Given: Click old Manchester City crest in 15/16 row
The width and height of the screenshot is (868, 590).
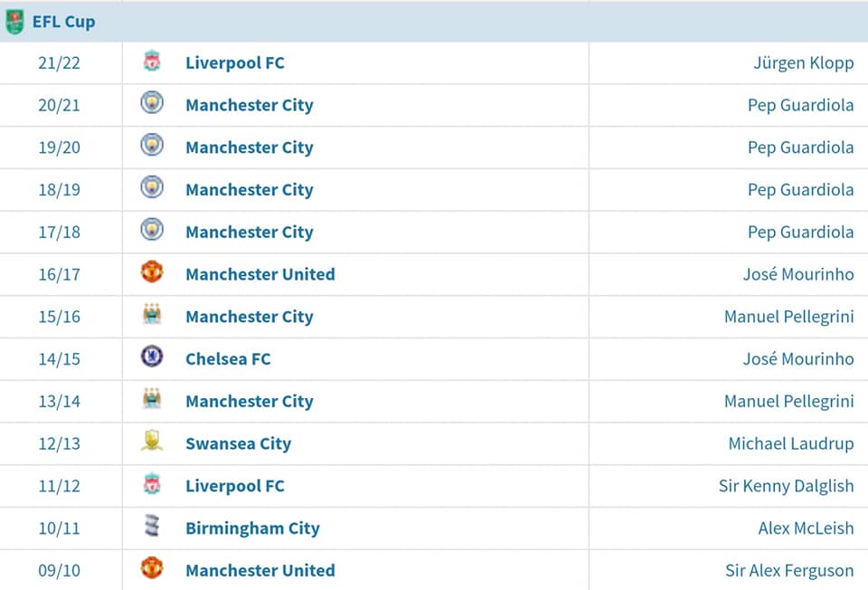Looking at the screenshot, I should pos(152,315).
